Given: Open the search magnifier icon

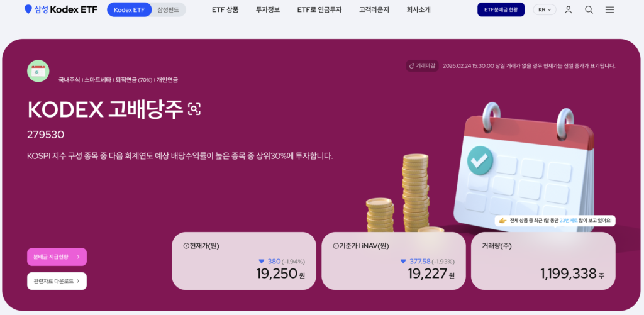Looking at the screenshot, I should (x=589, y=10).
